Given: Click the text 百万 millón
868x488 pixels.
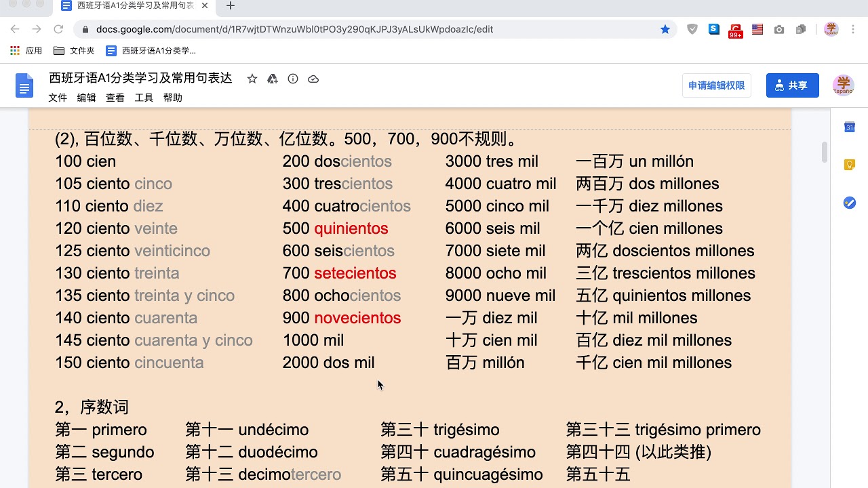Looking at the screenshot, I should [485, 363].
